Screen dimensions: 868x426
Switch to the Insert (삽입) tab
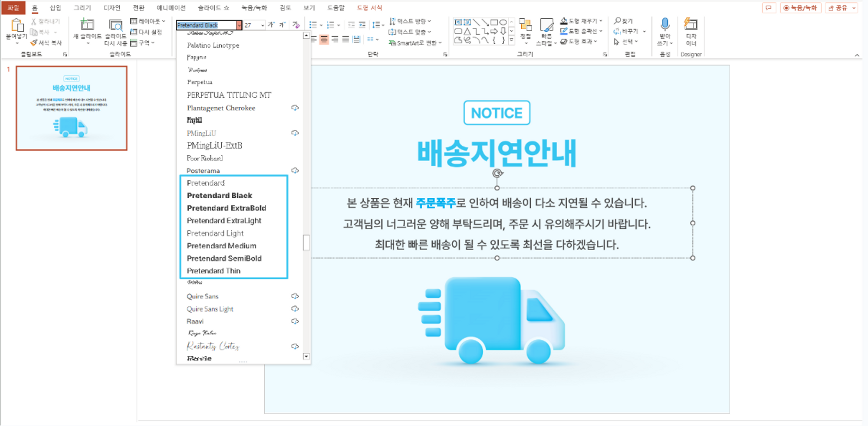point(56,8)
